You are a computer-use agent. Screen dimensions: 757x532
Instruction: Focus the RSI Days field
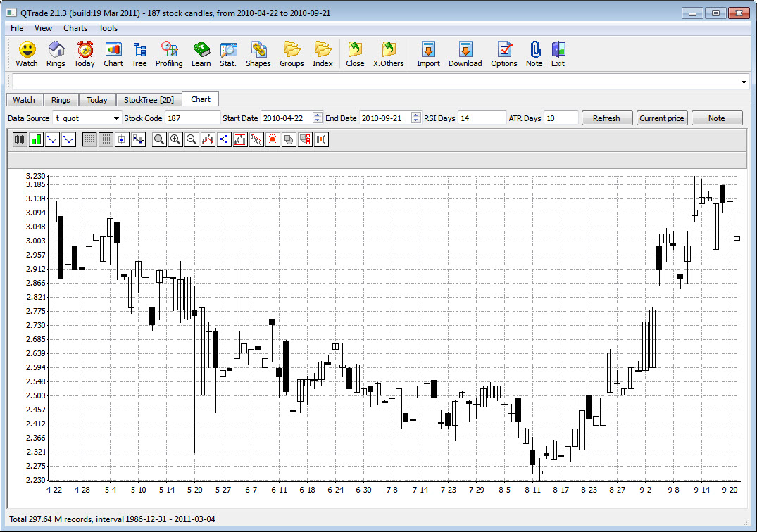coord(482,118)
